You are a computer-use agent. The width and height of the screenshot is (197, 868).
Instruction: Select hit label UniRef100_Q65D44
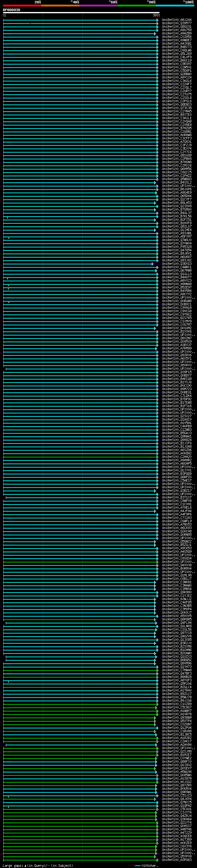[x=177, y=196]
